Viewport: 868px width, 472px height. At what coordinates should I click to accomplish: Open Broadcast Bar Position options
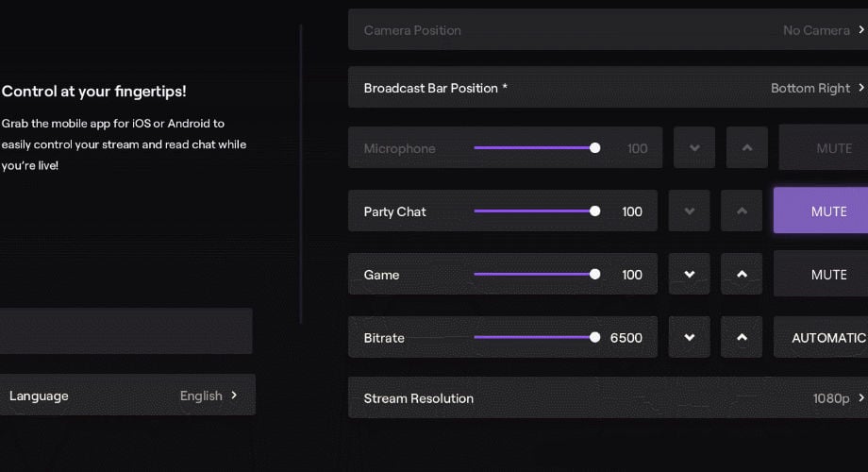click(608, 88)
